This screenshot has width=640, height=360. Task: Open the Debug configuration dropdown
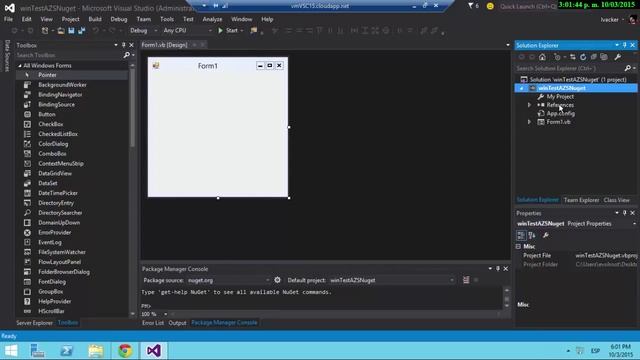[x=143, y=31]
